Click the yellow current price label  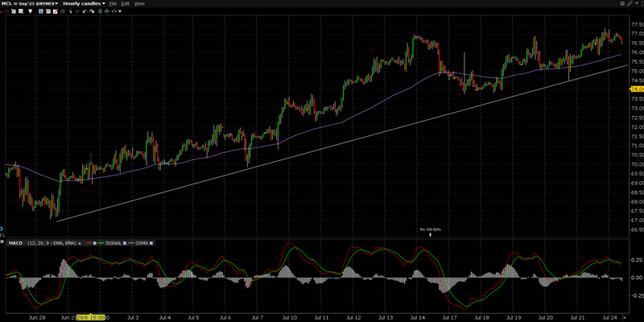coord(636,89)
